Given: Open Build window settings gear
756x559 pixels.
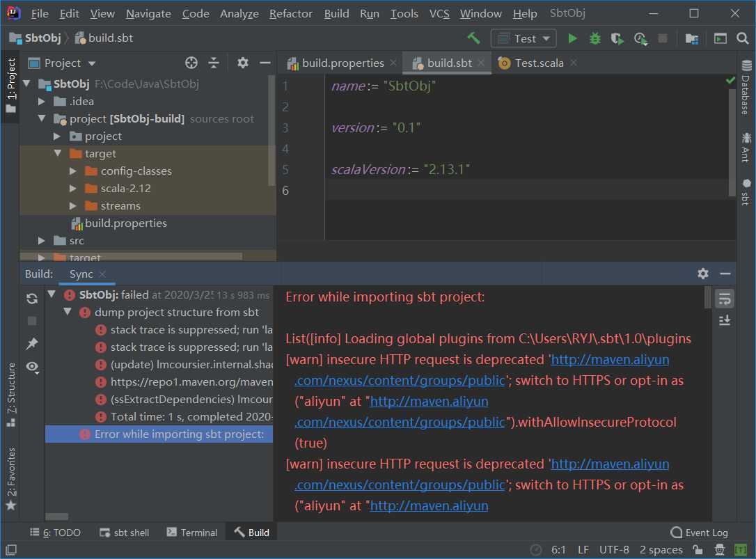Looking at the screenshot, I should click(x=703, y=274).
